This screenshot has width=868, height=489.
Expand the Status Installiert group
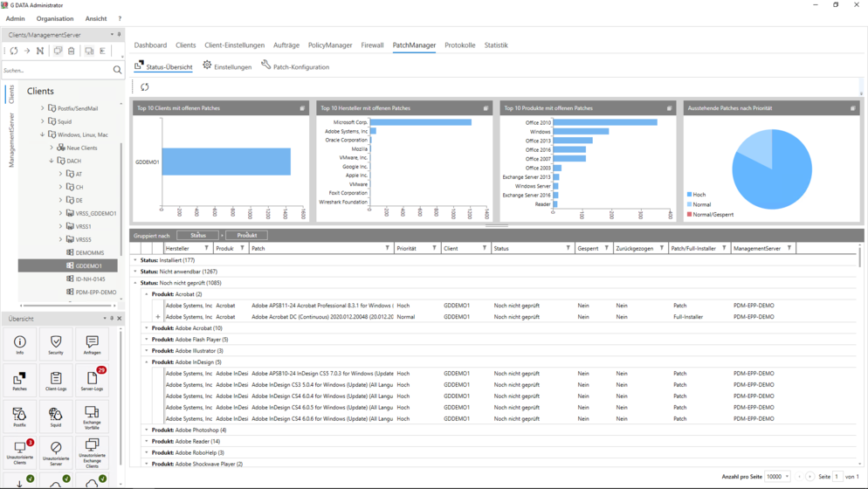click(x=135, y=259)
